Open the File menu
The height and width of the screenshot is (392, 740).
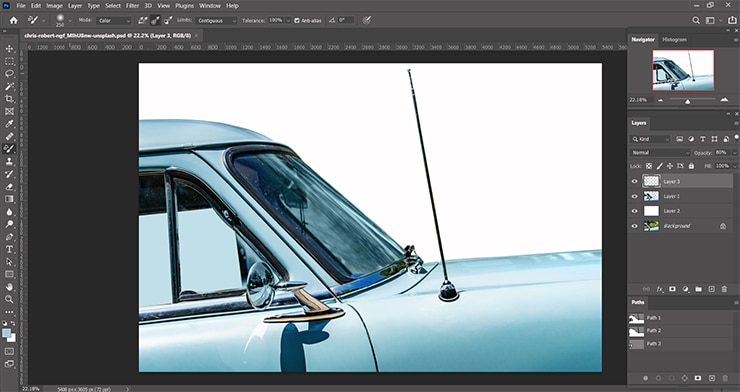[x=21, y=6]
